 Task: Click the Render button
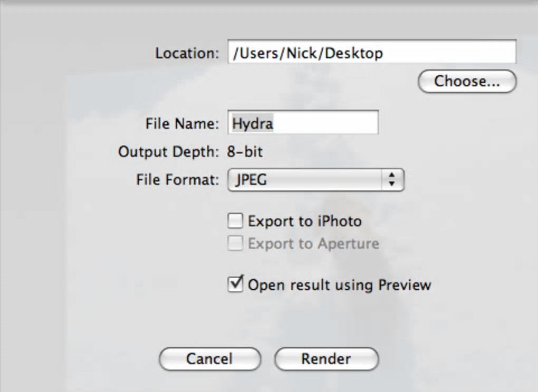click(x=326, y=359)
